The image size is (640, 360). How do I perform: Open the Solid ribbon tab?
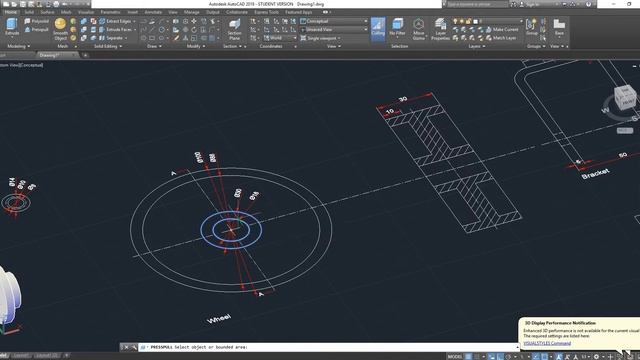coord(29,12)
